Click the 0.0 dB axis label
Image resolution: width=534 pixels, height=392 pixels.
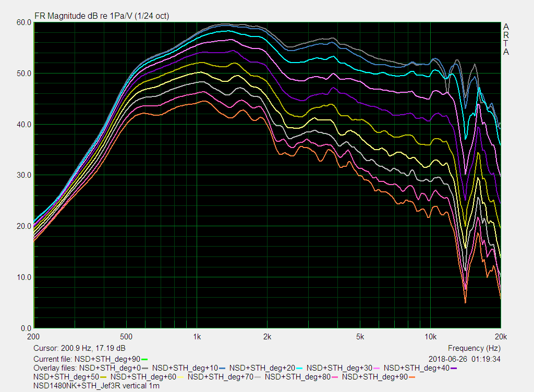[26, 328]
